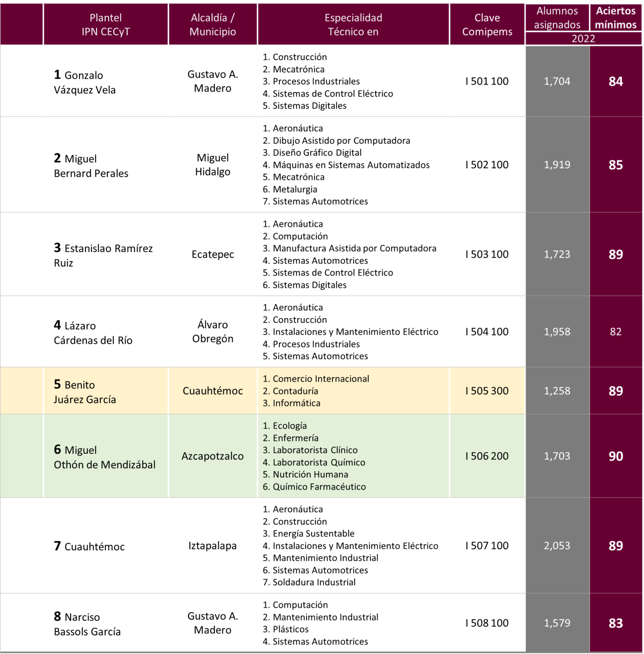This screenshot has width=644, height=654.
Task: Click the 'Alumnos asignados' column header
Action: point(557,17)
